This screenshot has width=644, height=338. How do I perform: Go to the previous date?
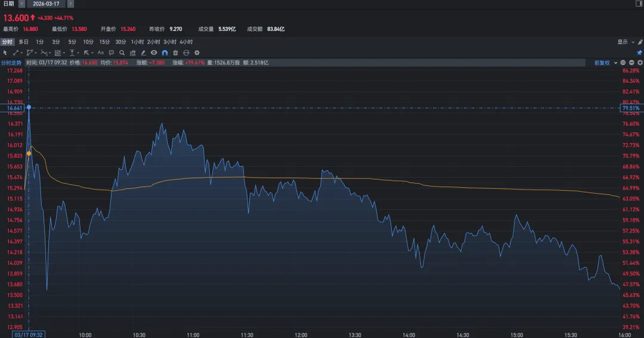pyautogui.click(x=22, y=4)
